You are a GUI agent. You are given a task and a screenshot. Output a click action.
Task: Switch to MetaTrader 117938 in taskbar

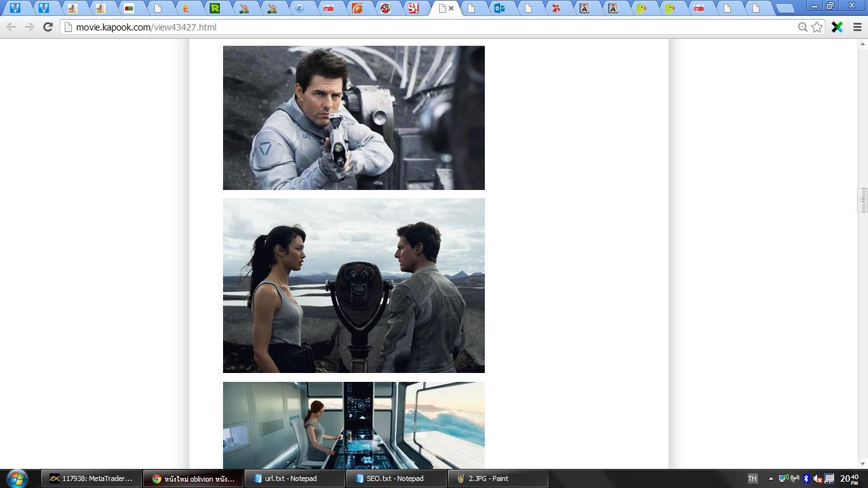(x=91, y=478)
